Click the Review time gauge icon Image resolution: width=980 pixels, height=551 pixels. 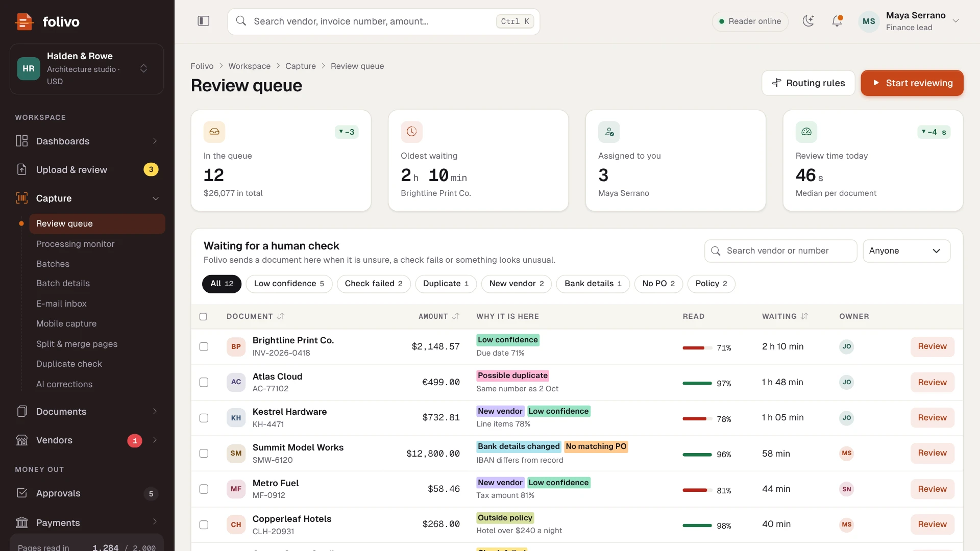[806, 132]
